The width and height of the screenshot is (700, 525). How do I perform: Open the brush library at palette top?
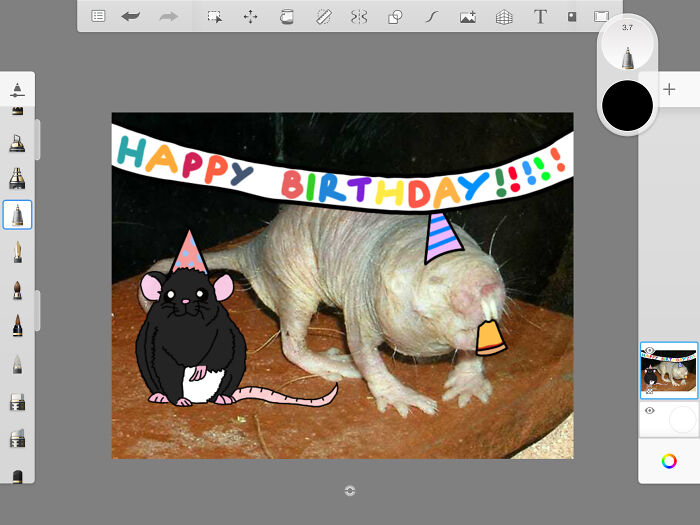pyautogui.click(x=17, y=90)
